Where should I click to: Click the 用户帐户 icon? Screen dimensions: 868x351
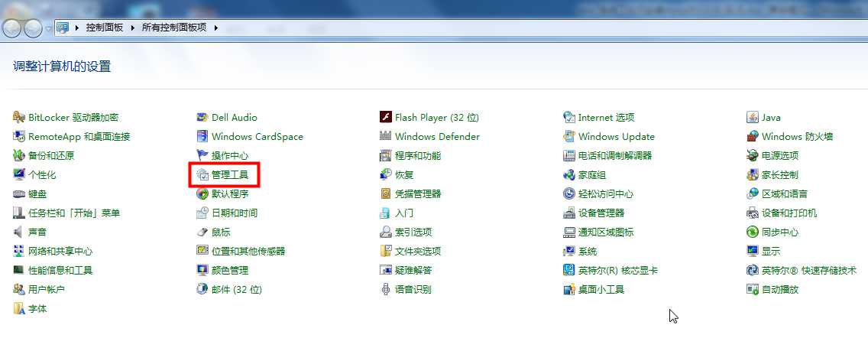[19, 289]
